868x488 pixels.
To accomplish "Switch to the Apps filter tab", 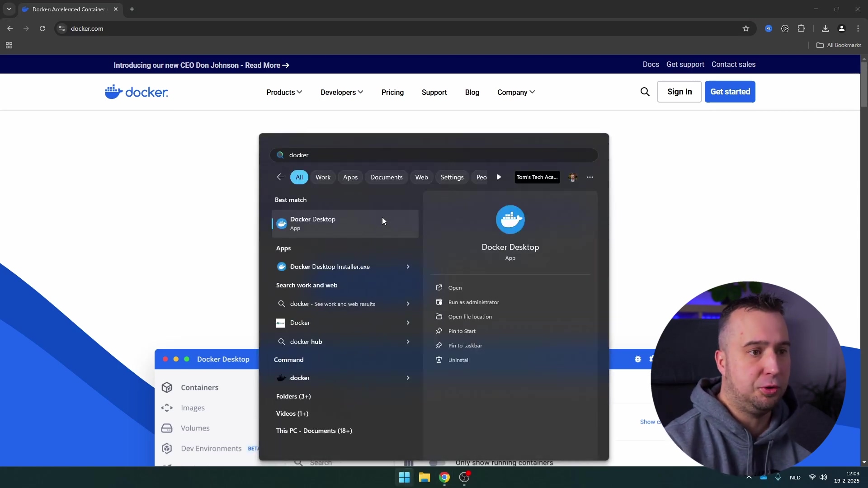I will (350, 177).
